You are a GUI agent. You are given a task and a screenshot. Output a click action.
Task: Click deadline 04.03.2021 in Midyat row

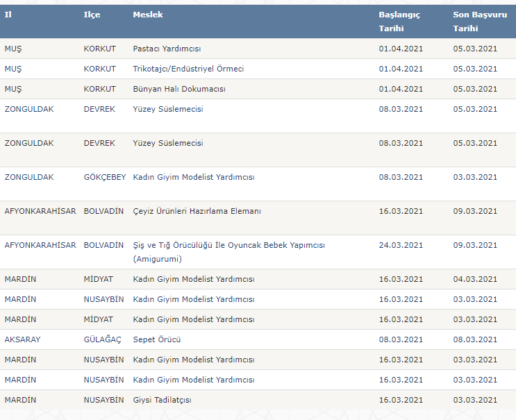[475, 279]
